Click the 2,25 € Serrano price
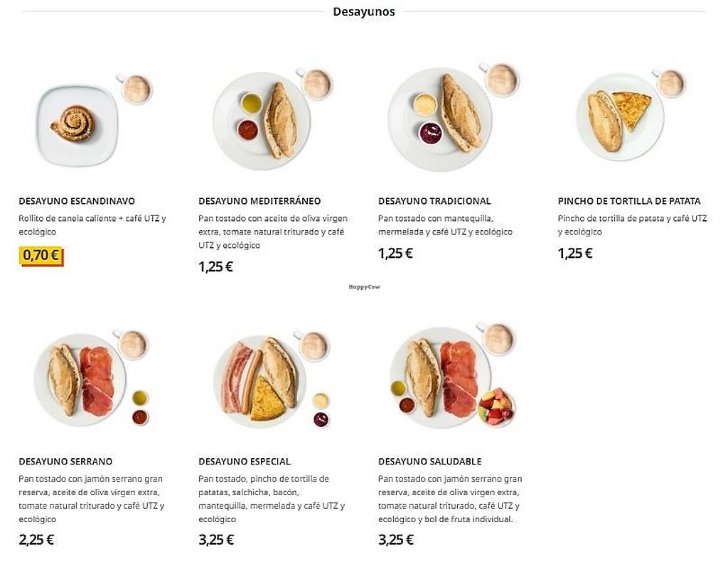728x574 pixels. (36, 539)
